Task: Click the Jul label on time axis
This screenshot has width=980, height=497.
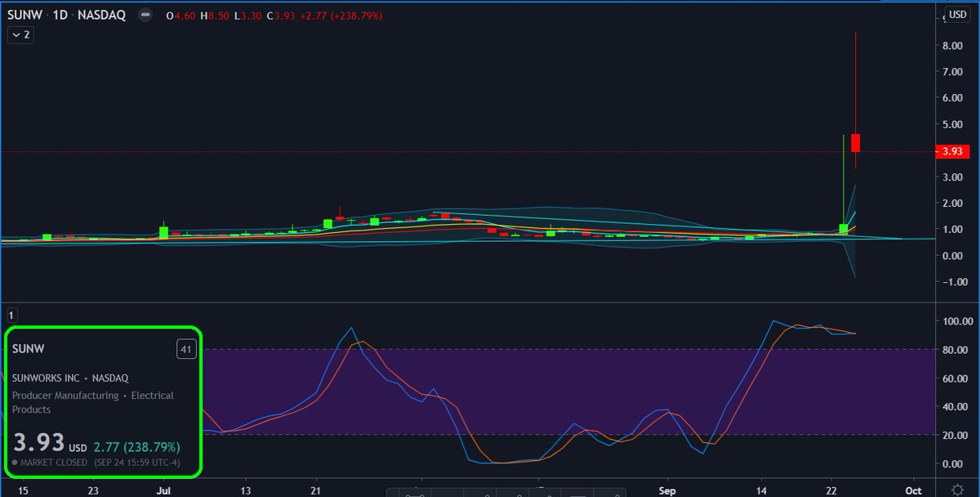Action: pyautogui.click(x=163, y=490)
